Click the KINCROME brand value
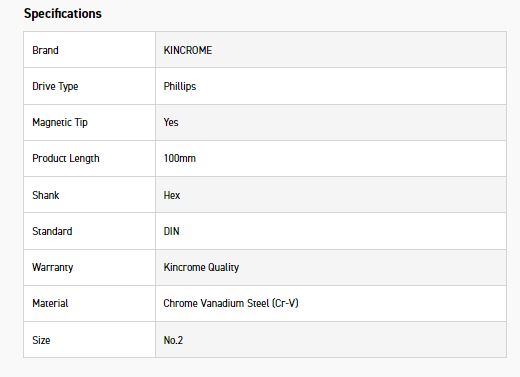The image size is (520, 377). 188,50
